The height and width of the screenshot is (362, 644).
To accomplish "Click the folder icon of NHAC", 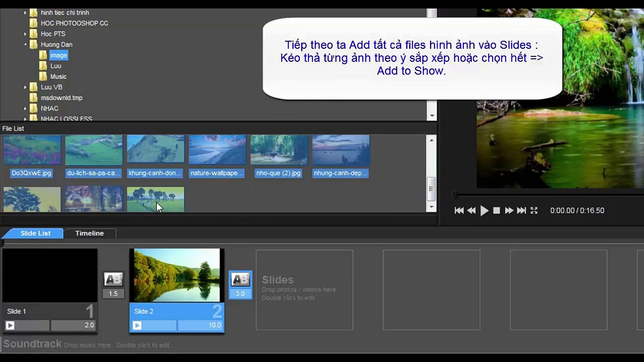I will tap(34, 108).
